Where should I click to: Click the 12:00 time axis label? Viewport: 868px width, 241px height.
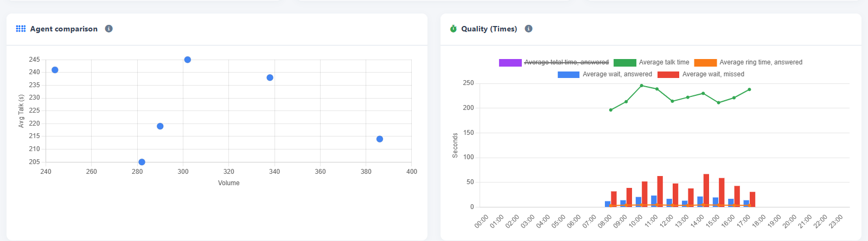point(666,222)
